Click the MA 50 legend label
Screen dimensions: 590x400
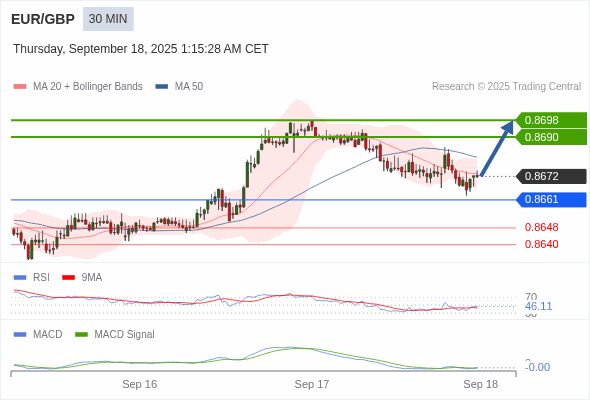[x=189, y=87]
